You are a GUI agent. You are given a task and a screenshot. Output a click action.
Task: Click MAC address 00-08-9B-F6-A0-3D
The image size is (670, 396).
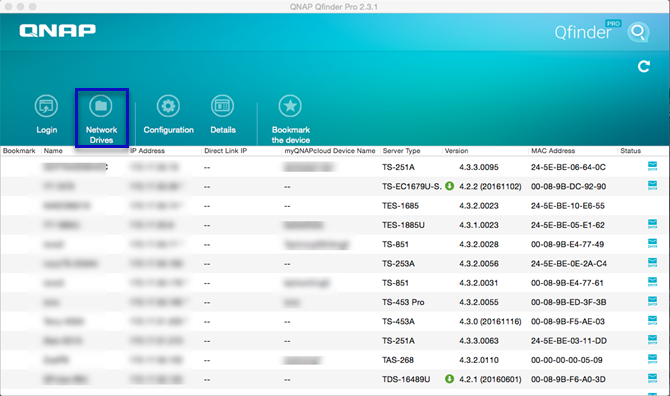point(568,379)
